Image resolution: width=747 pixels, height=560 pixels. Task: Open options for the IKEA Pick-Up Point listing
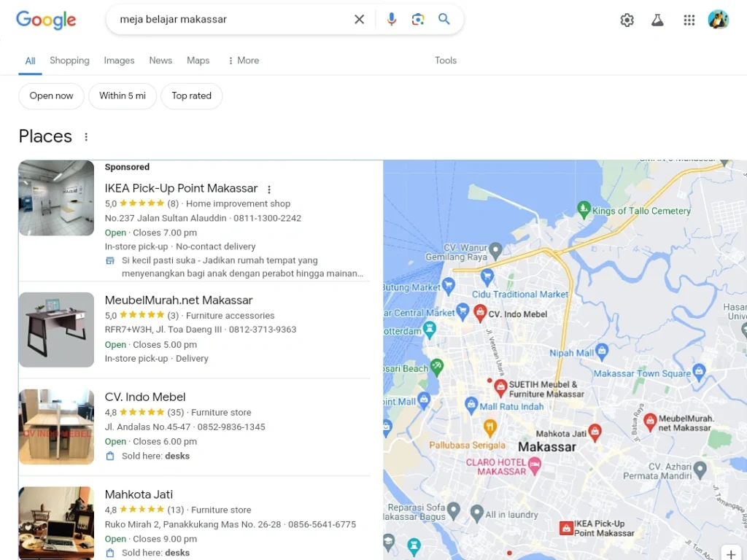(x=269, y=190)
